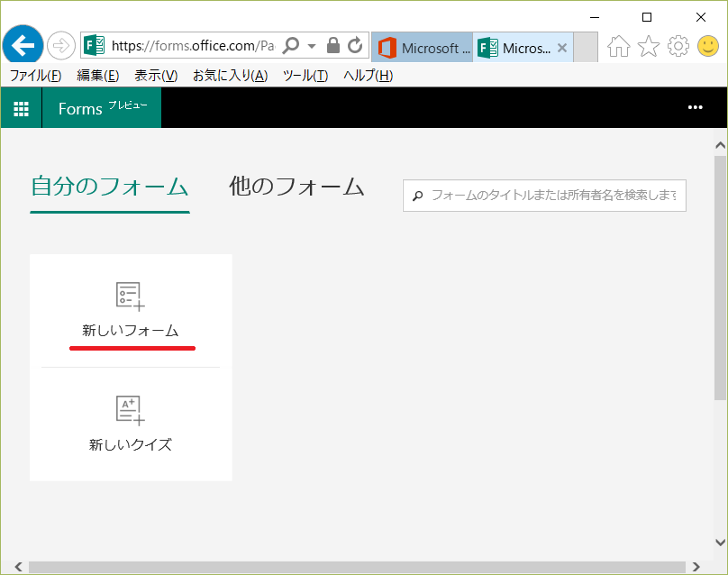Close the Microsoft Forms browser tab
Screen dimensions: 728x575
(x=562, y=48)
